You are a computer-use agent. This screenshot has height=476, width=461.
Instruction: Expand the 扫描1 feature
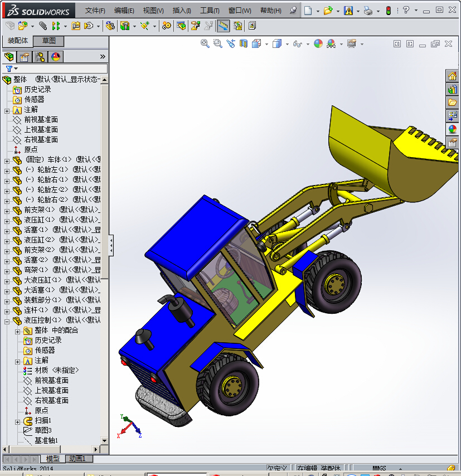point(18,422)
